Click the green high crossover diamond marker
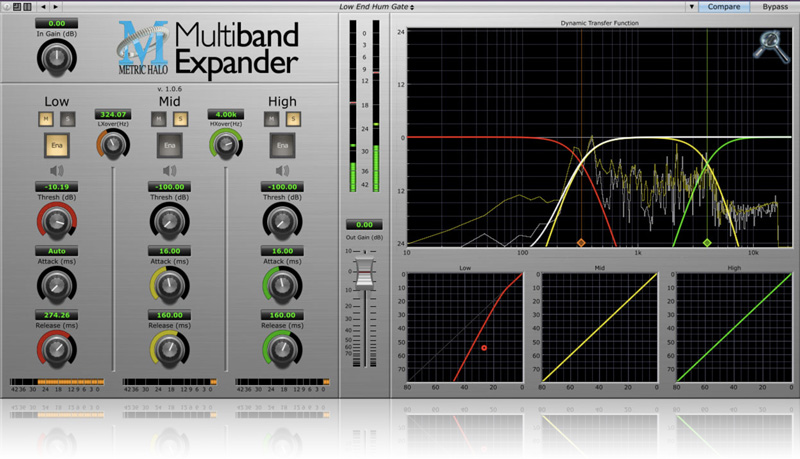800x459 pixels. pyautogui.click(x=707, y=243)
